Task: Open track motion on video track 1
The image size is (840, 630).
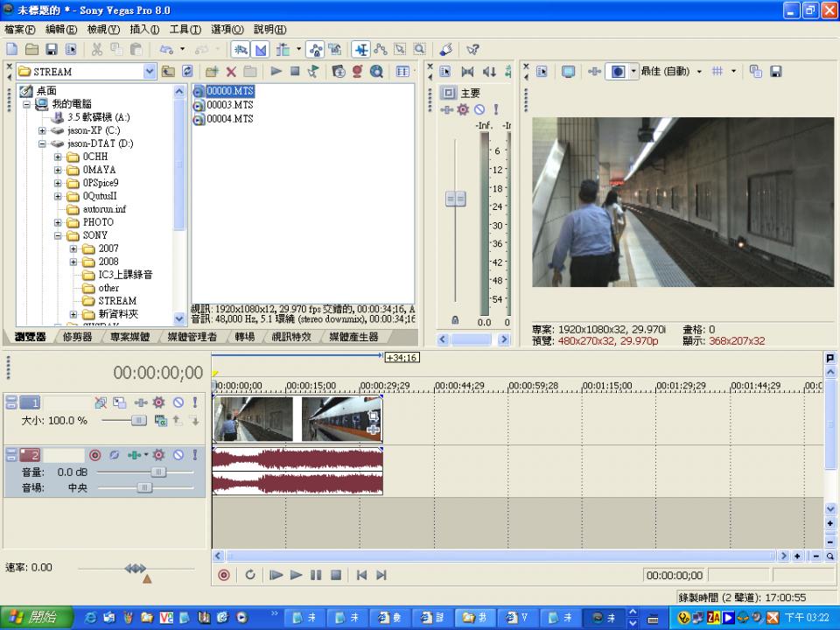Action: 120,402
